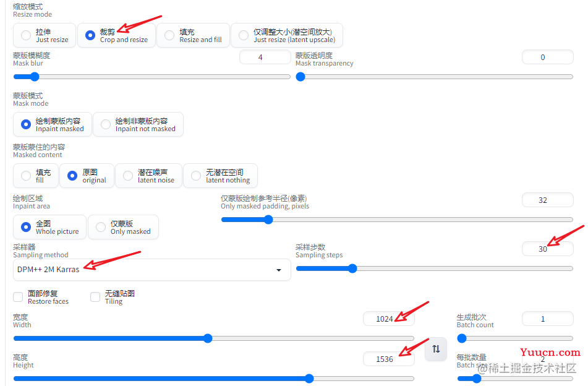Click the DPM++ 2M Karras text
Screen dimensions: 588x386
point(48,269)
